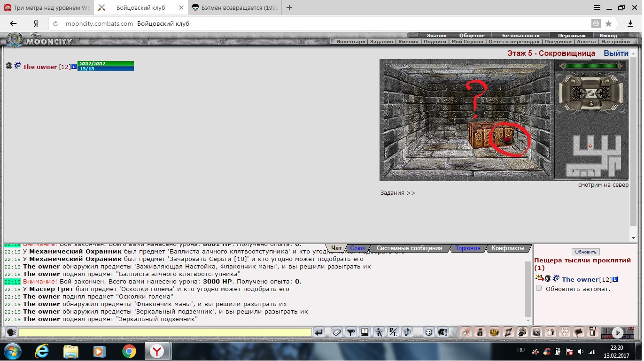The image size is (644, 361).
Task: Enable 'Обновлять автомат.' checkbox
Action: click(539, 288)
